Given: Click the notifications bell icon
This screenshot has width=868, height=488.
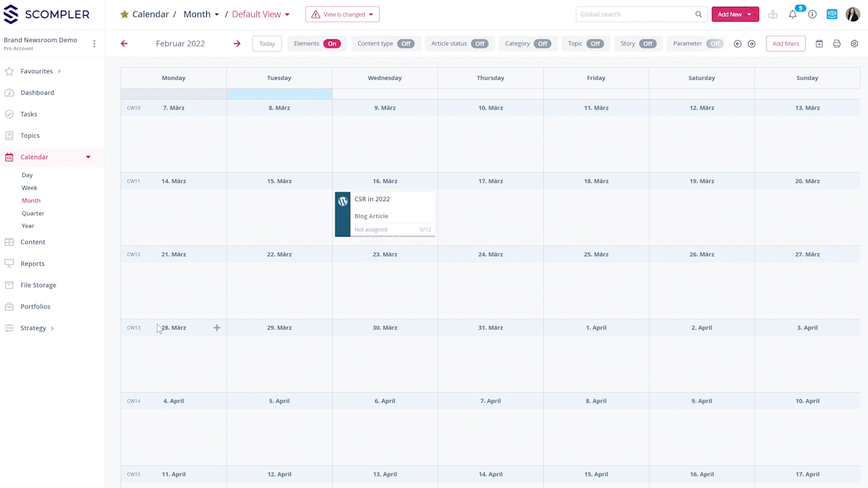Looking at the screenshot, I should click(792, 14).
